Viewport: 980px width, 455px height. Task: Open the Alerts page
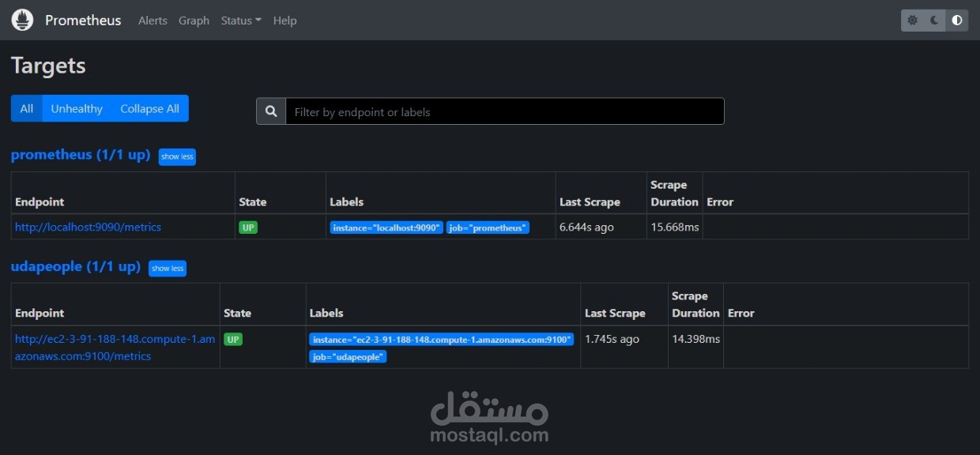(153, 21)
